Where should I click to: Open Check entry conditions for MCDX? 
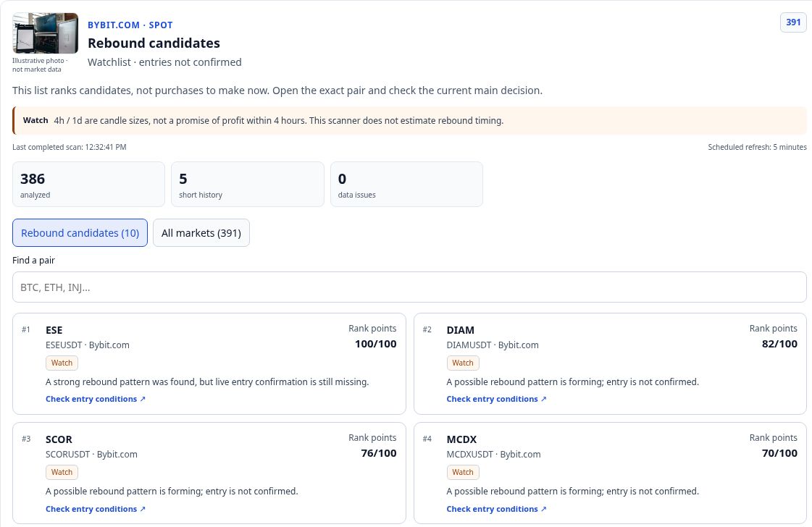point(496,509)
